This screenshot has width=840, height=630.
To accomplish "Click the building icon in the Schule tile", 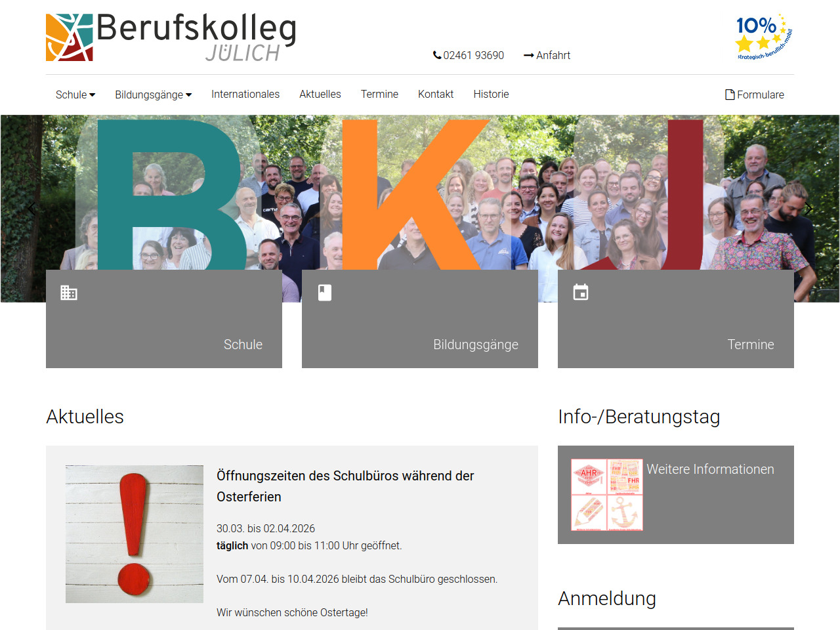I will [69, 293].
